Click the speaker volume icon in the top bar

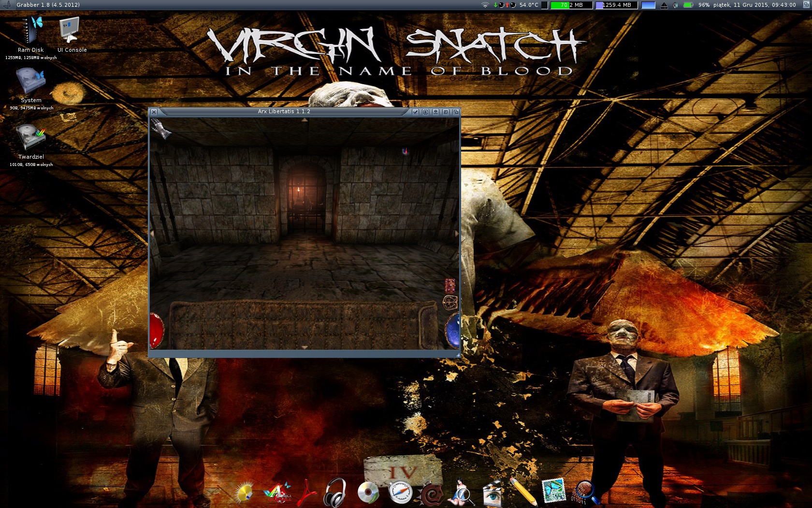tap(675, 5)
